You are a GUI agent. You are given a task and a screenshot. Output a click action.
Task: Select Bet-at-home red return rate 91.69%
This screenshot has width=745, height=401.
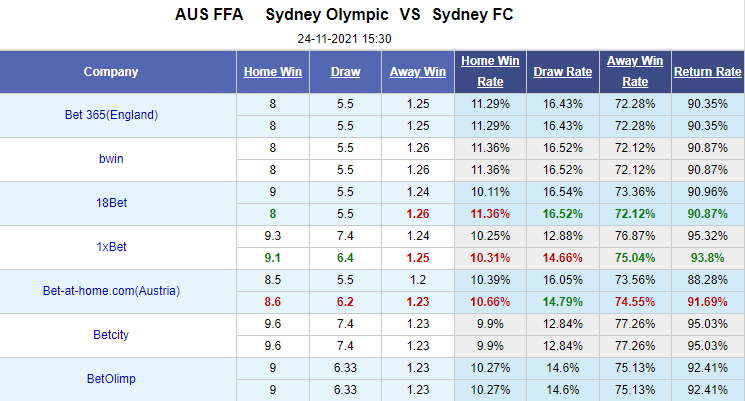pyautogui.click(x=707, y=302)
